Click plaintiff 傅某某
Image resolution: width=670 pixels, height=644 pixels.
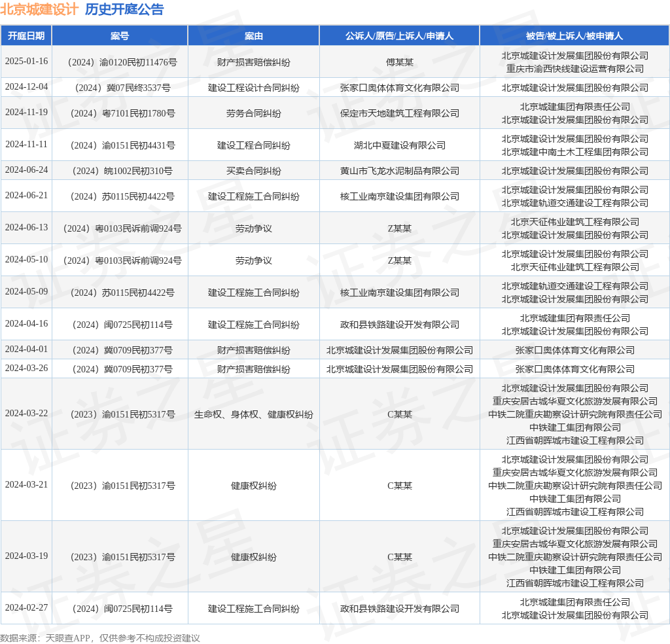[x=400, y=62]
